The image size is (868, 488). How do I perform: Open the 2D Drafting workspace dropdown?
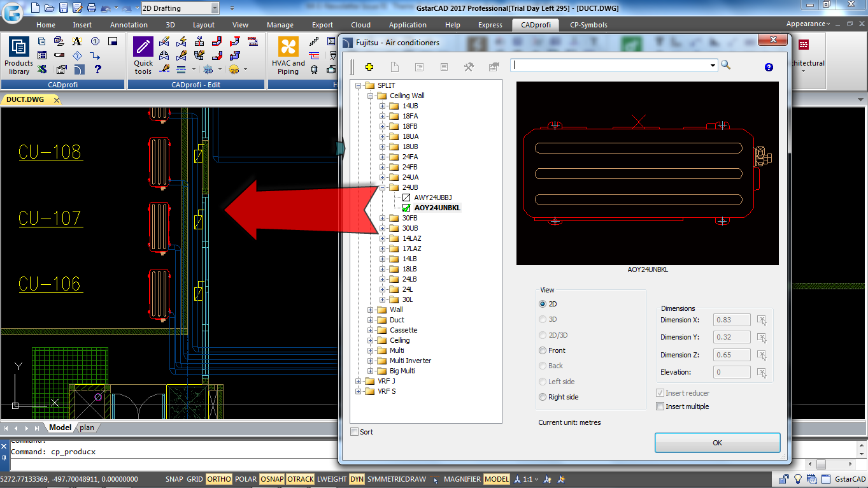[215, 8]
